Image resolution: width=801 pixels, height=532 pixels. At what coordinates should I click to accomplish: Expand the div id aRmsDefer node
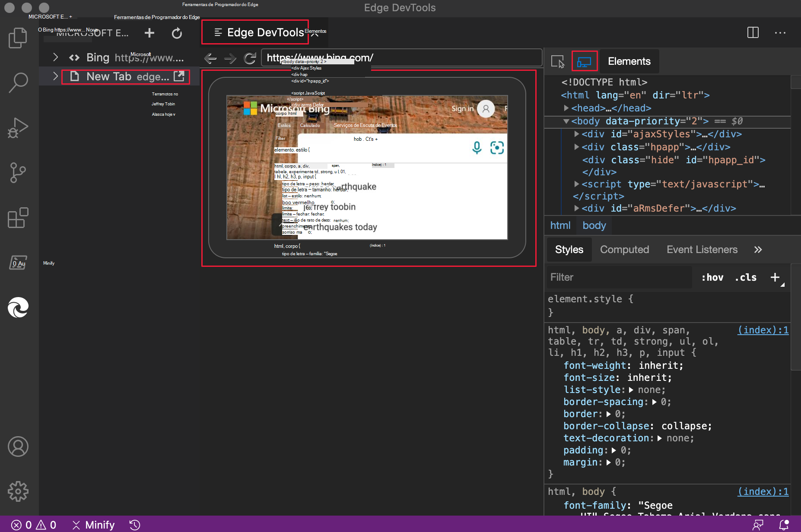coord(577,208)
